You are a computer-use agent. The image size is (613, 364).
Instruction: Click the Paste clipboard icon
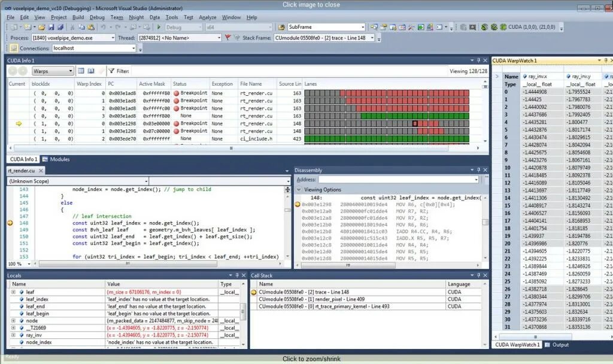[91, 28]
